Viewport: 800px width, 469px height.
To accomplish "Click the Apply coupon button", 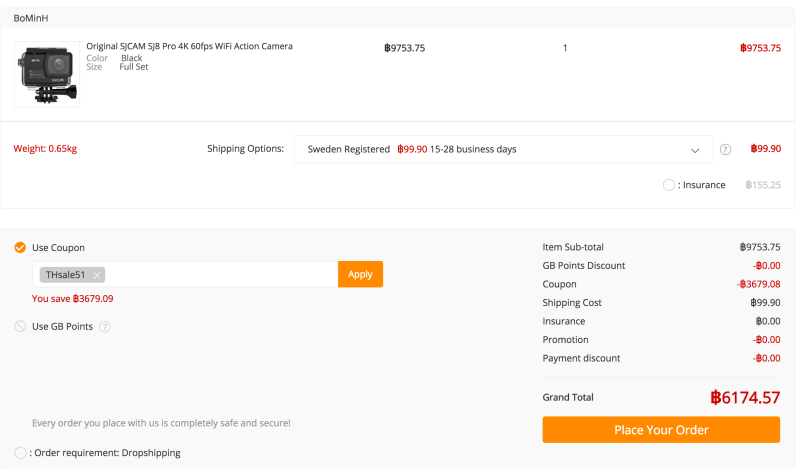I will point(360,274).
